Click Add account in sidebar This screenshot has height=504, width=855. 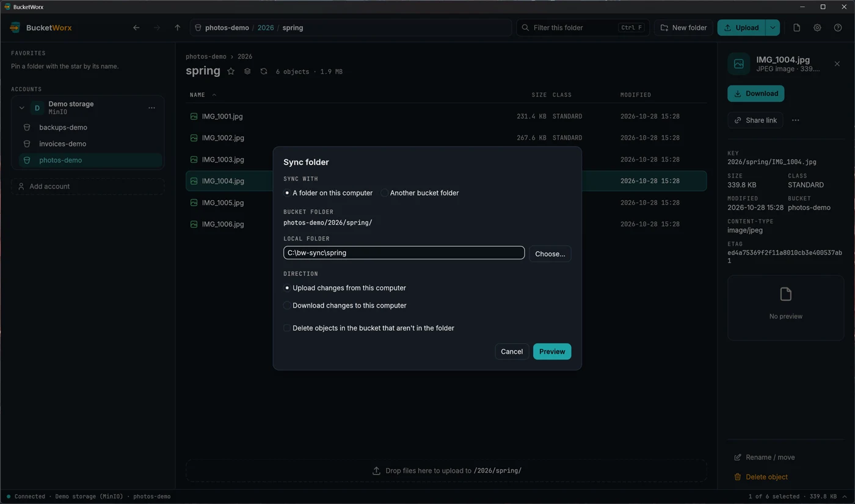point(88,187)
